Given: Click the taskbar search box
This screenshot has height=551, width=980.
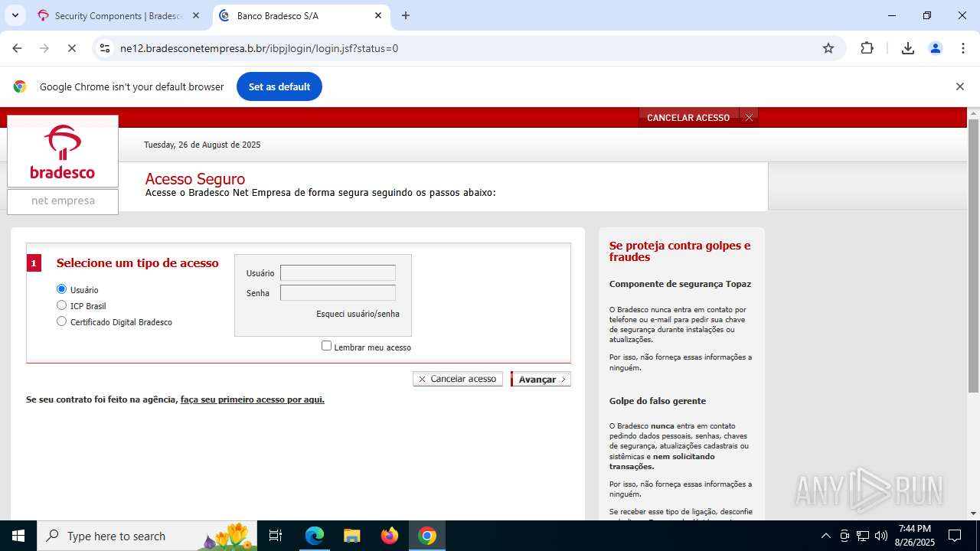Looking at the screenshot, I should (x=145, y=536).
